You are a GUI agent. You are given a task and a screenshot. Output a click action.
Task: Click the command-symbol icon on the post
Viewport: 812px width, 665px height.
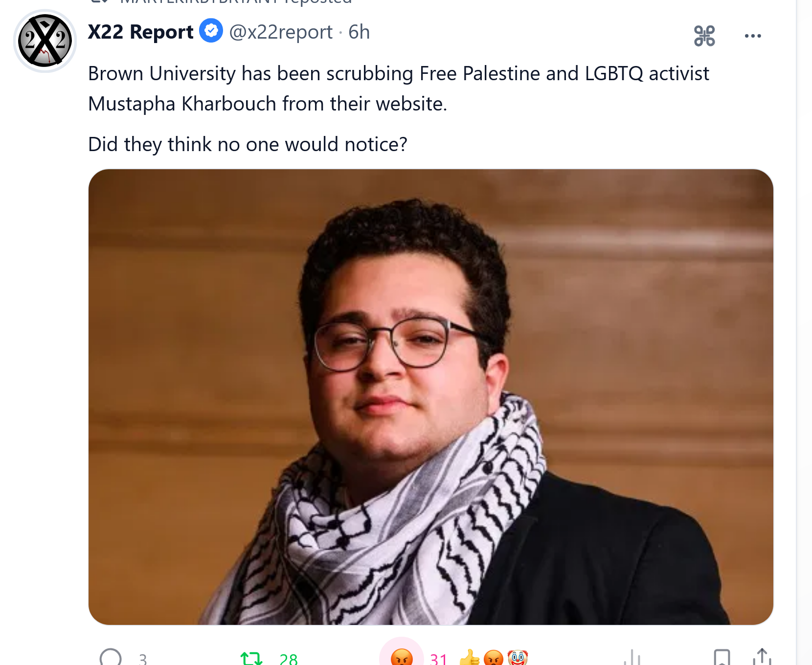[704, 36]
